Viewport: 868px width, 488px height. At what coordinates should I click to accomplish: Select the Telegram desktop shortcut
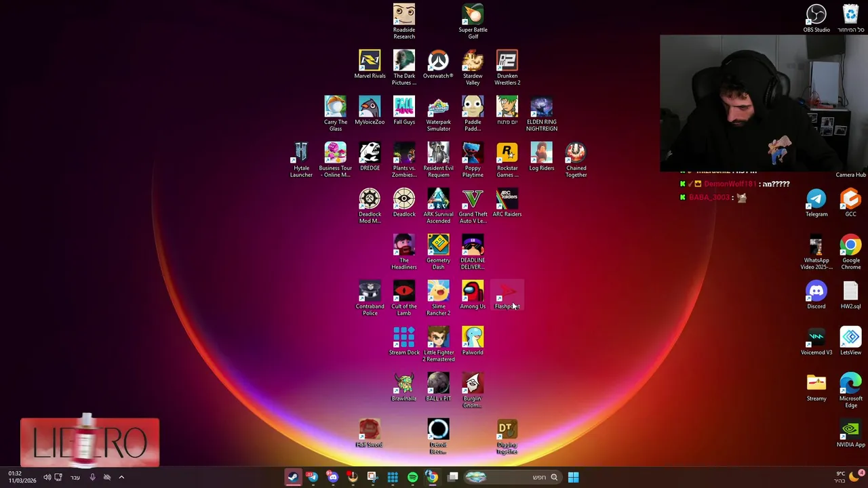click(816, 203)
